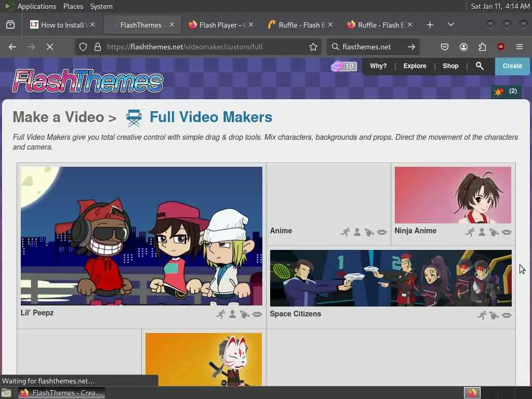Click the Space Citizens thumbnail image
The height and width of the screenshot is (399, 532).
[391, 278]
